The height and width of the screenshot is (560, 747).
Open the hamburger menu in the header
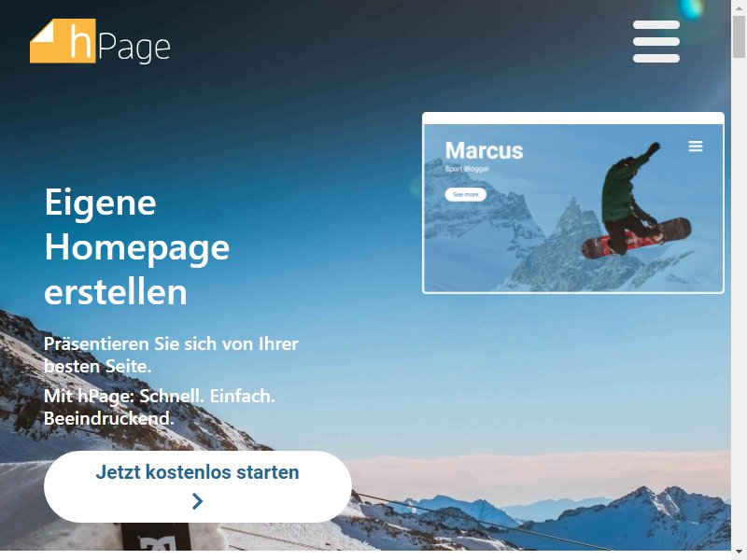[656, 41]
